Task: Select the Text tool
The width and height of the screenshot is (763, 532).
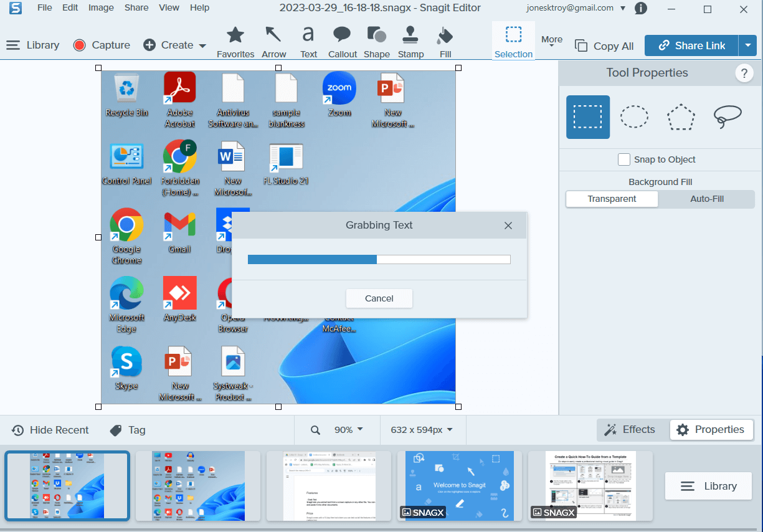Action: click(308, 42)
